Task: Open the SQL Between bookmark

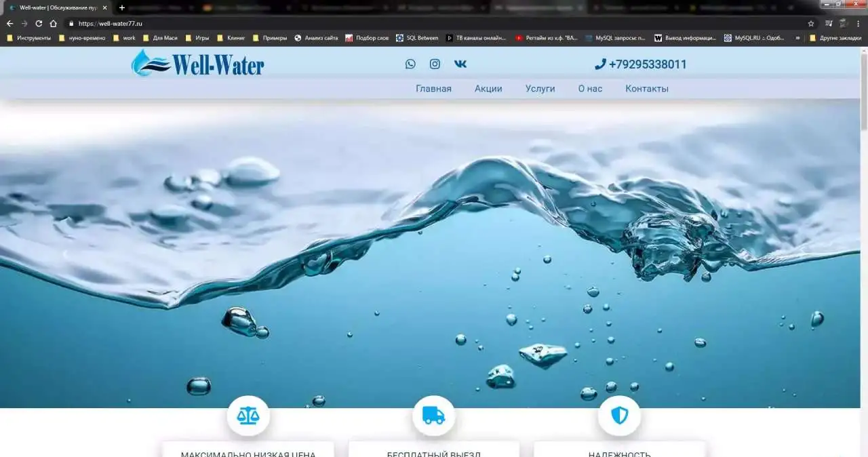Action: [417, 38]
